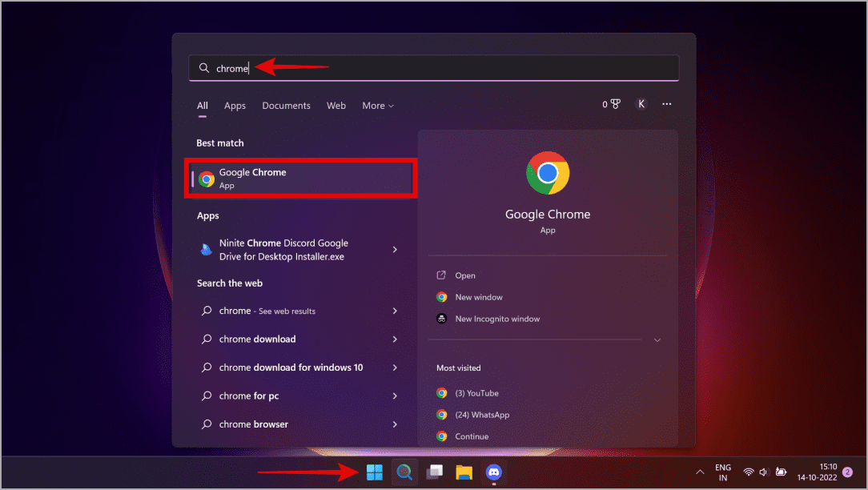Screen dimensions: 868x490
Task: Collapse the actions list with the down chevron
Action: click(657, 339)
